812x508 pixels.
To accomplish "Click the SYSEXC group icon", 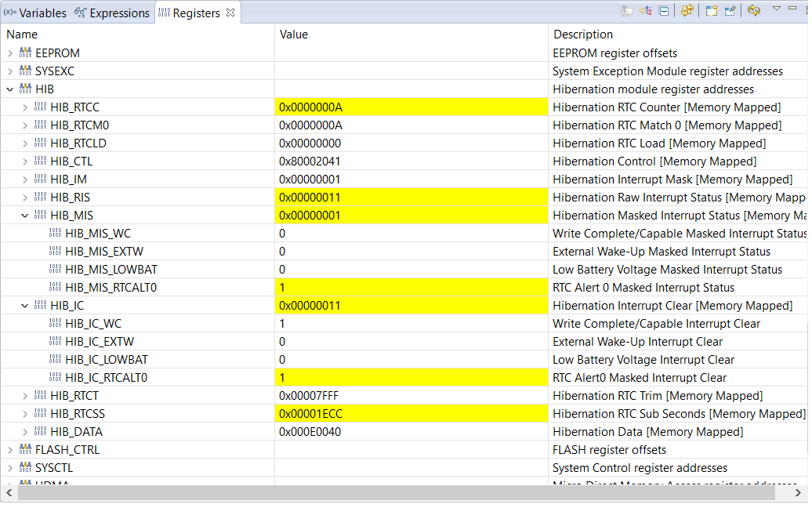I will 25,71.
